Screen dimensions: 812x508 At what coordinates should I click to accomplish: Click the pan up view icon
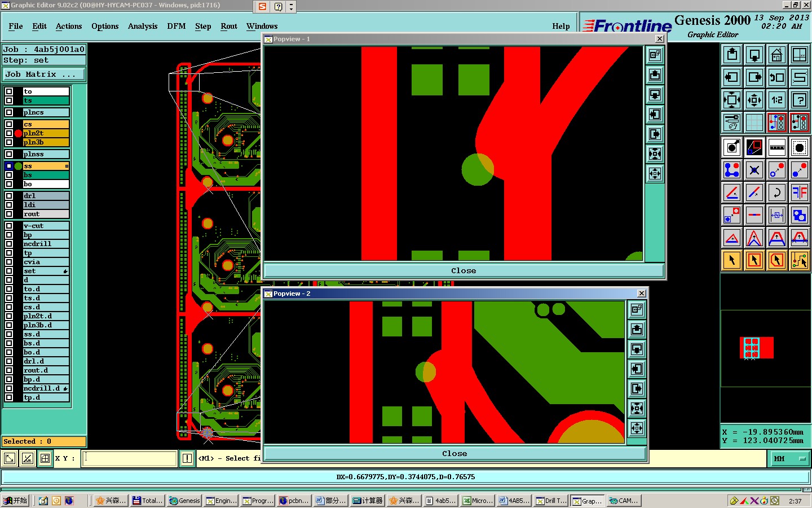coord(732,55)
